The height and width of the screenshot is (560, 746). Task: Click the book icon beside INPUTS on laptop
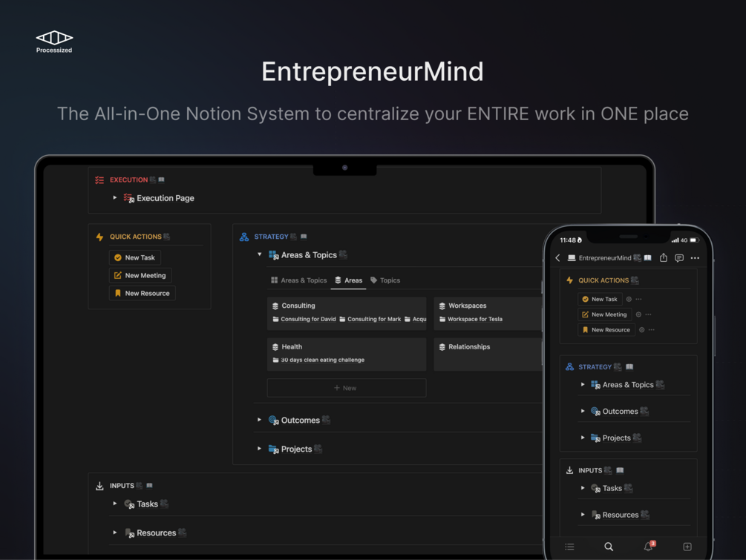point(149,485)
